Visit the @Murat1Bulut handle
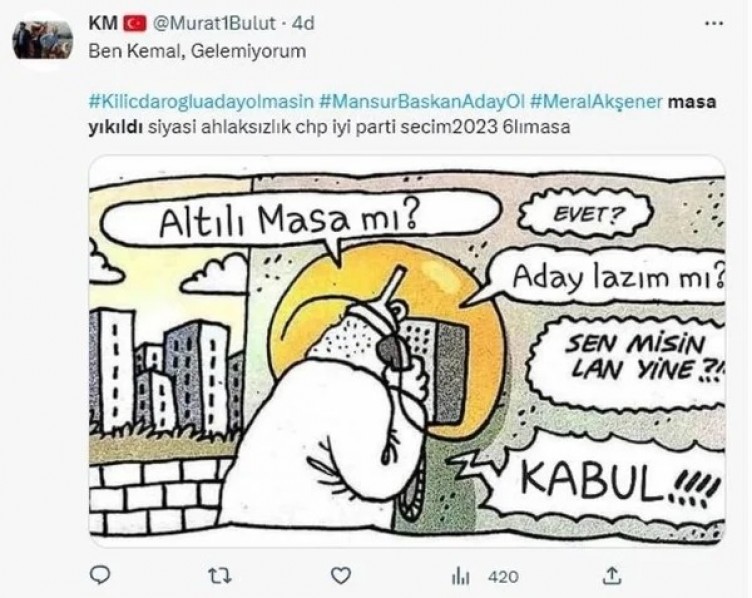 pos(214,23)
